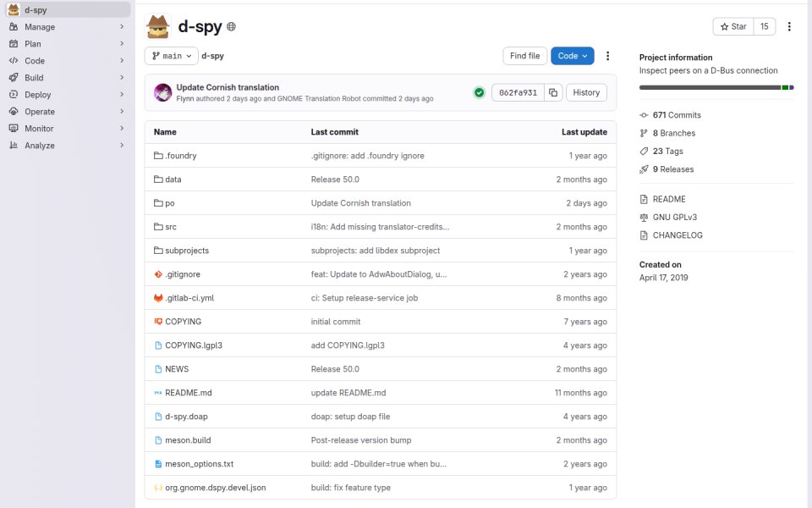Open the meson_options.txt file
812x508 pixels.
(x=200, y=464)
